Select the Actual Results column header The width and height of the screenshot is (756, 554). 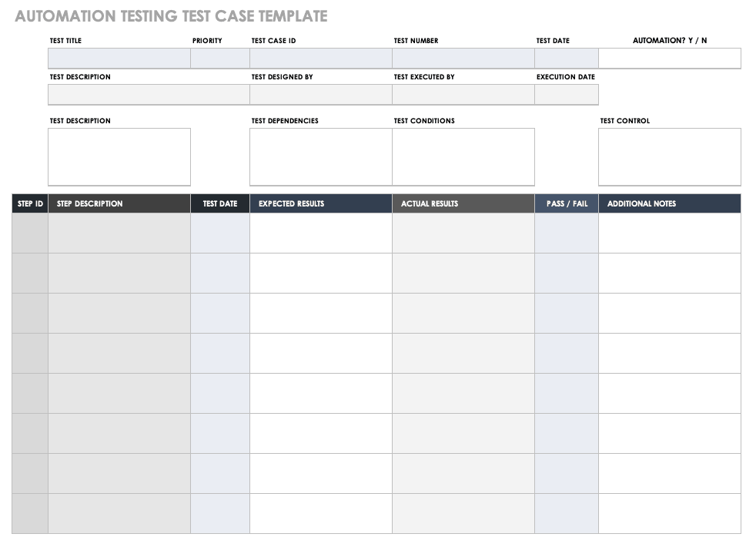pos(463,203)
